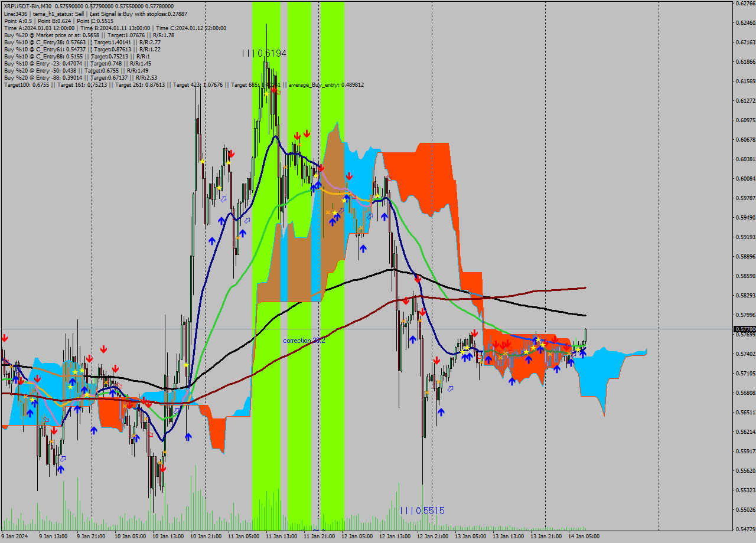This screenshot has width=756, height=543.
Task: Click the 0.61272 price axis label
Action: click(x=745, y=101)
